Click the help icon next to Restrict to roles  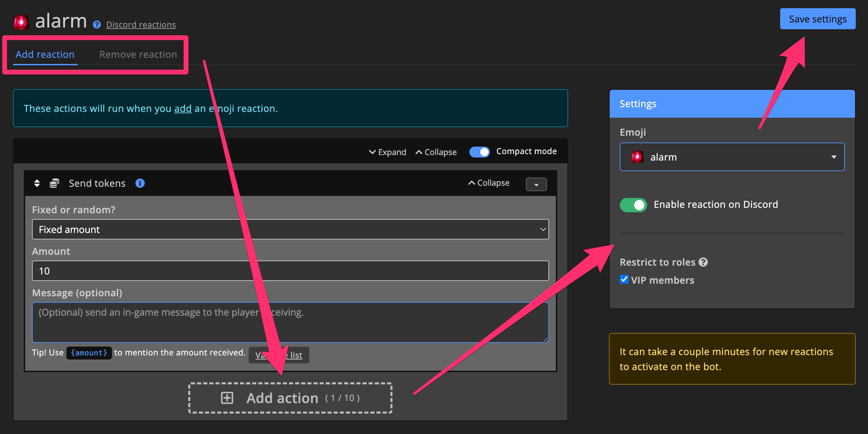(703, 262)
